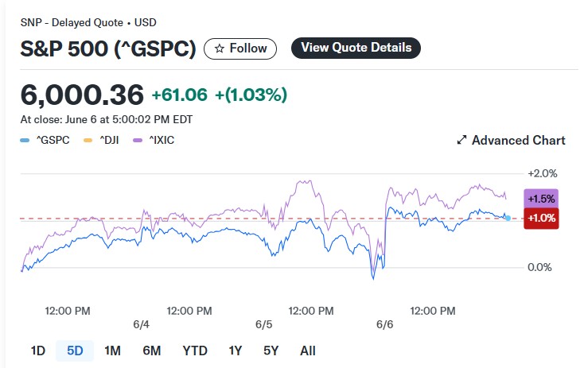Screen dimensions: 588x368
Task: Toggle the ^DJI series label
Action: [109, 140]
